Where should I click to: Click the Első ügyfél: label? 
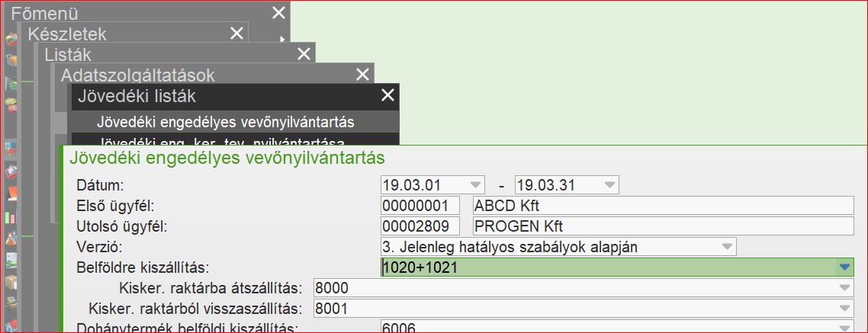point(114,206)
